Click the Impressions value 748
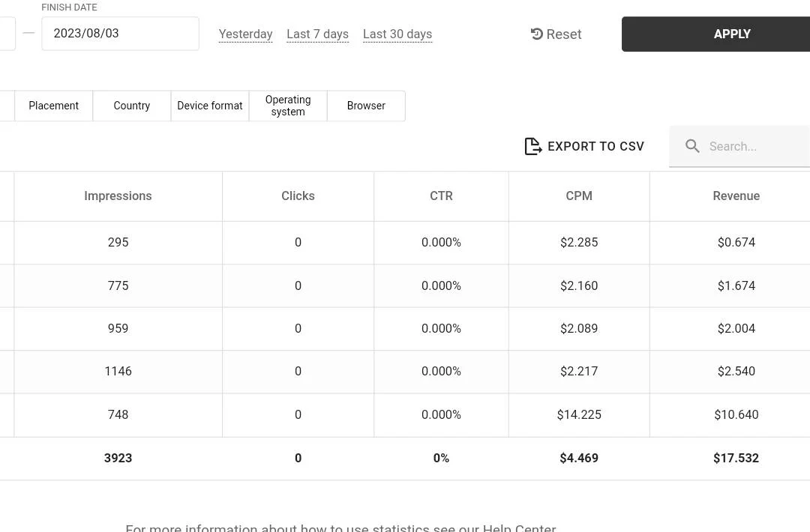The height and width of the screenshot is (532, 810). [x=118, y=415]
